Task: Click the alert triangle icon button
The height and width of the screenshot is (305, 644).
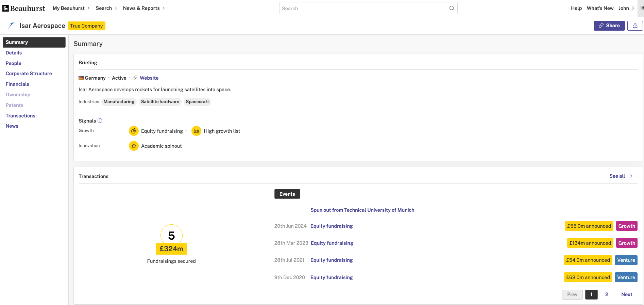Action: point(635,26)
